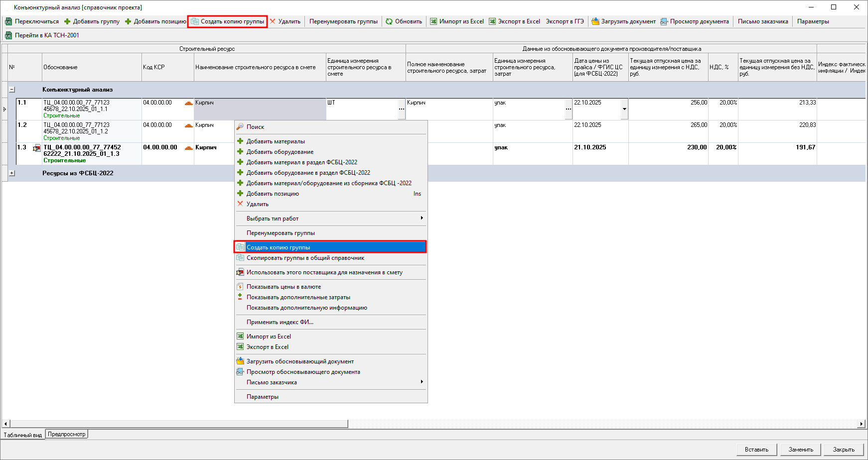
Task: Select Просмотр обосновывающего документа
Action: (x=331, y=372)
